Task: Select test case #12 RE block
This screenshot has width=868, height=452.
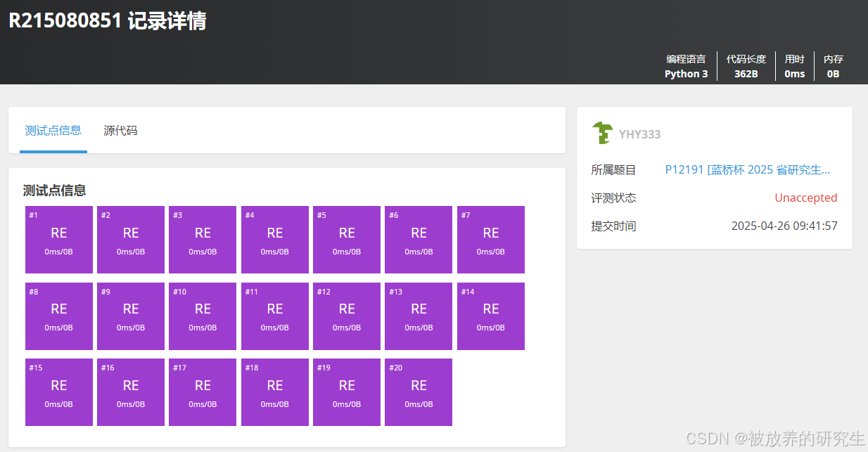Action: click(347, 316)
